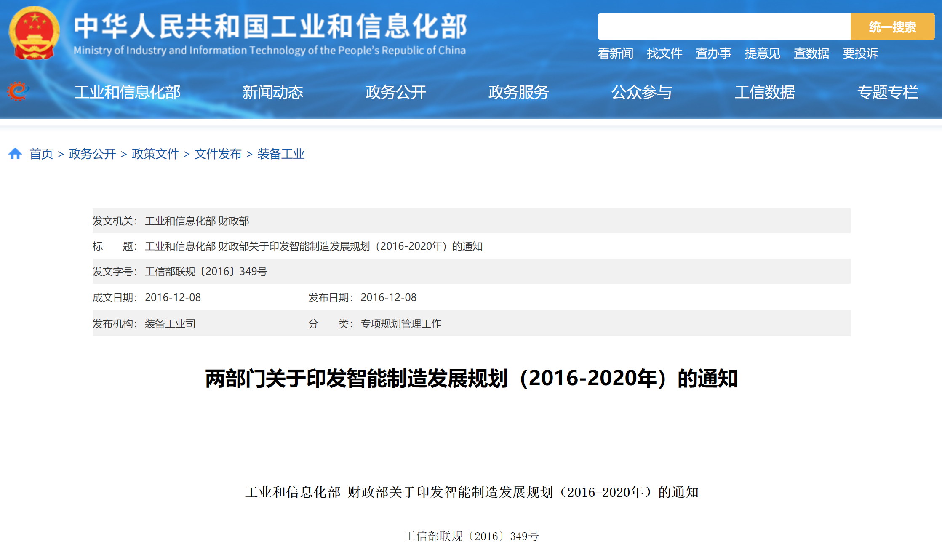942x560 pixels.
Task: Open the 工业和信息化部 nav menu
Action: tap(127, 92)
